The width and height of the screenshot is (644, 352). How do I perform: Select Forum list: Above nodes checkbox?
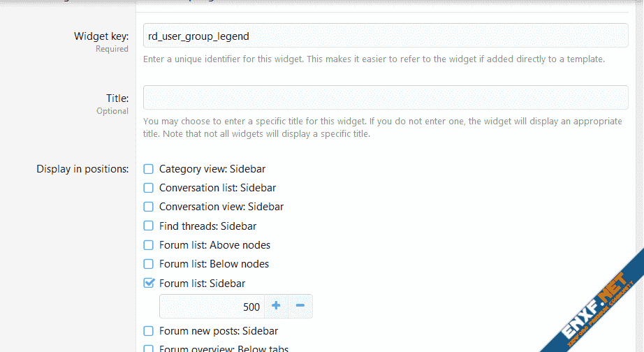(x=148, y=245)
